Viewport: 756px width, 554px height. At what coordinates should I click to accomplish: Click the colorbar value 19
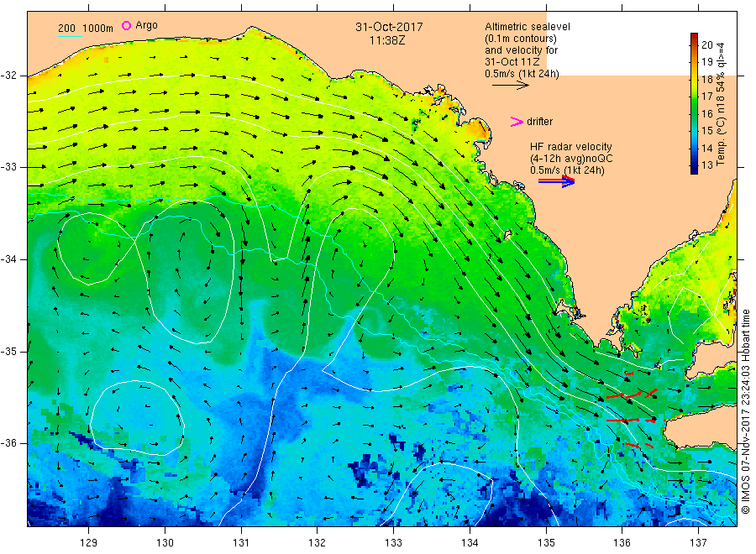coord(707,61)
